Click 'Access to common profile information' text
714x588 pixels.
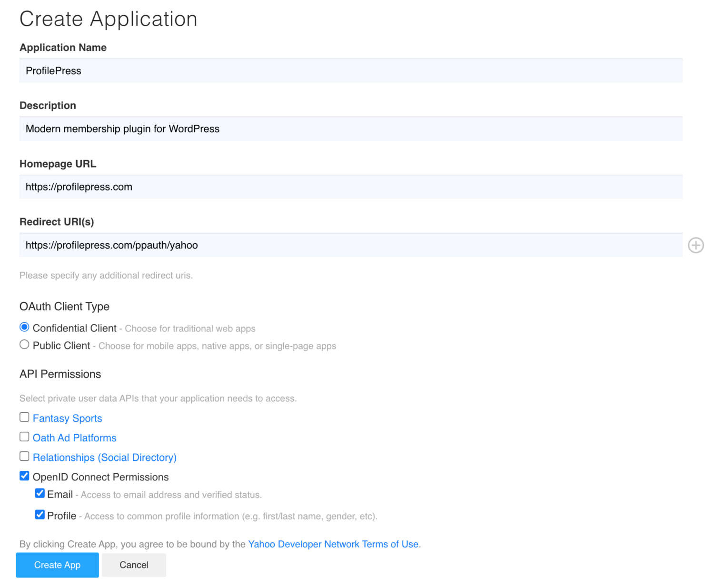[231, 516]
